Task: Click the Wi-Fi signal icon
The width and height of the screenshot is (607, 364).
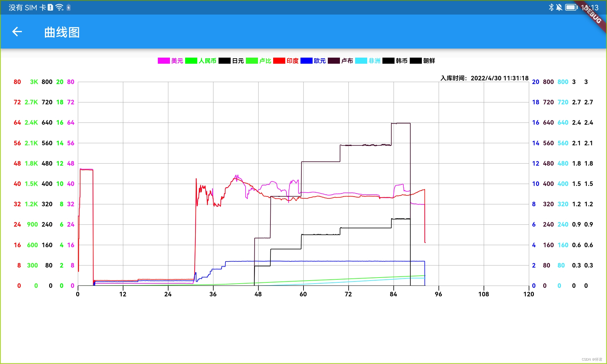Action: (59, 7)
